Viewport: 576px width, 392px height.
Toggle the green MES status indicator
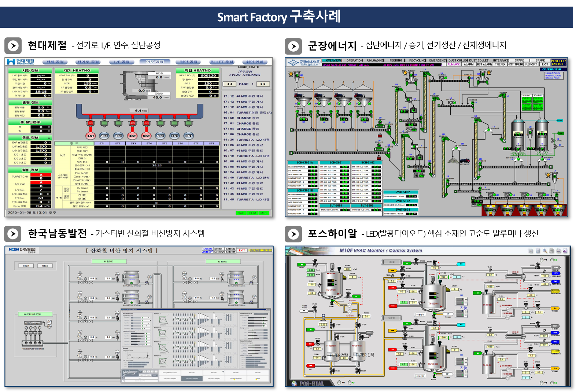click(263, 213)
